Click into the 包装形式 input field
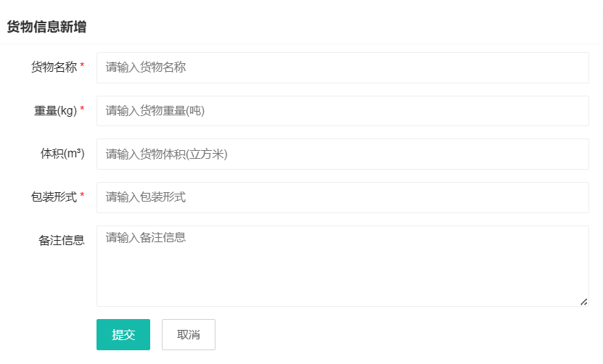 click(x=342, y=197)
